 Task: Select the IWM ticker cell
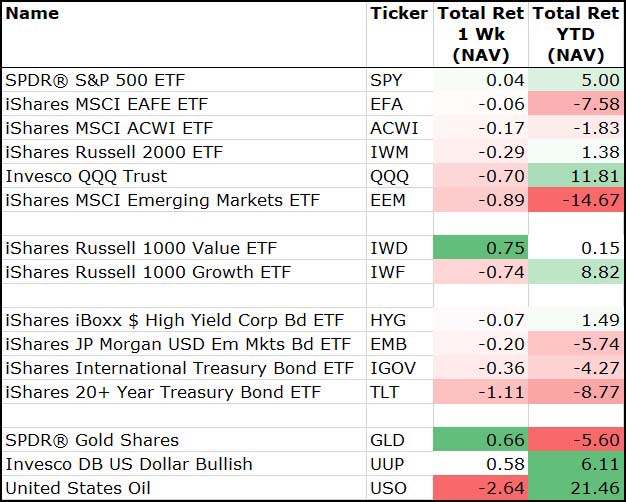click(388, 152)
